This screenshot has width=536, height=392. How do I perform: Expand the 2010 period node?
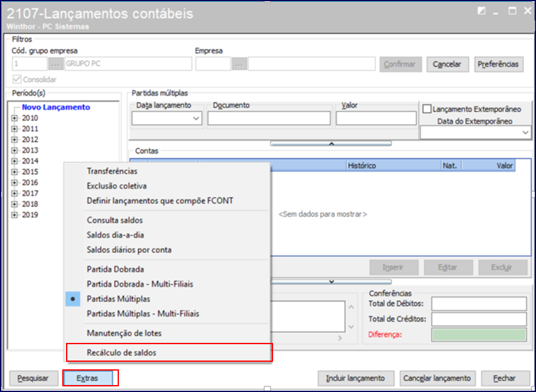coord(14,118)
